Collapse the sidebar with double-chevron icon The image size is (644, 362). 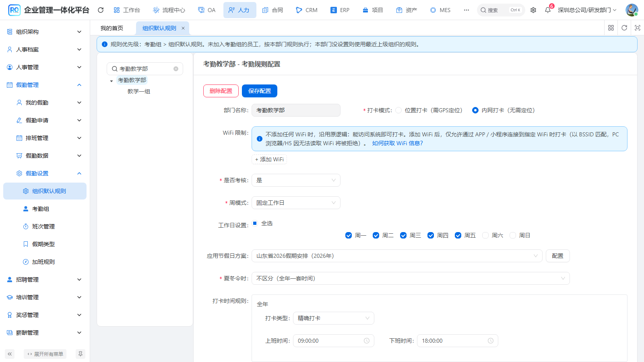(x=10, y=354)
